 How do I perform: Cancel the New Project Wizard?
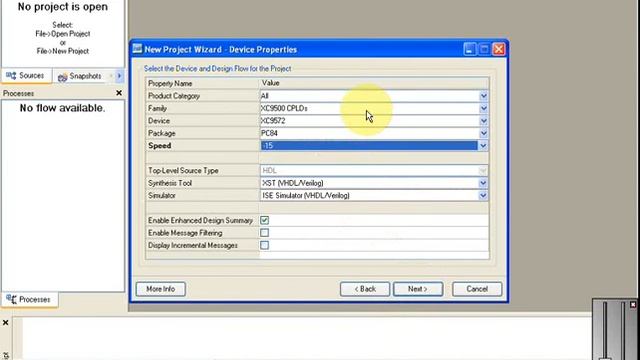coord(477,289)
